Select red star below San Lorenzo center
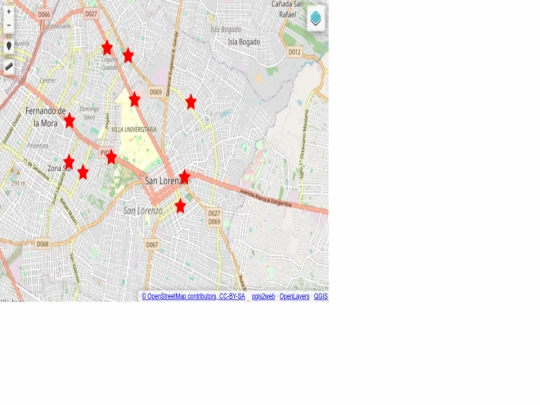The image size is (540, 405). click(x=180, y=206)
